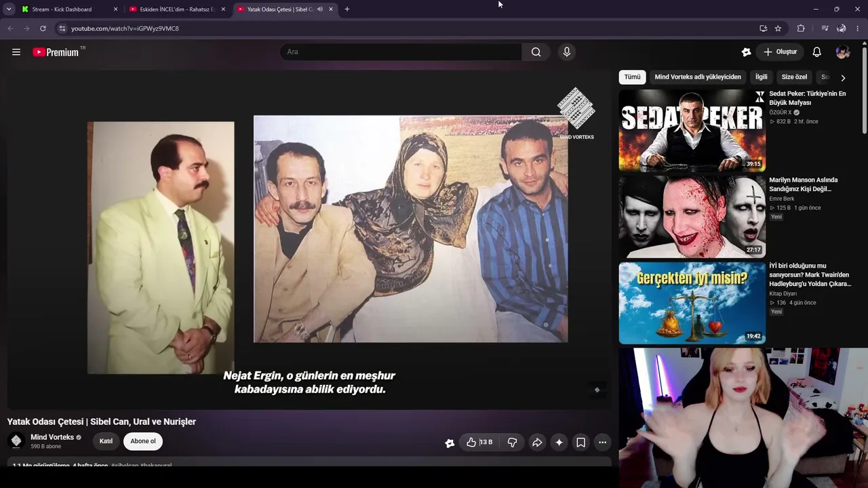
Task: Close the Eskiden İNCEL'dim tab
Action: pos(223,9)
